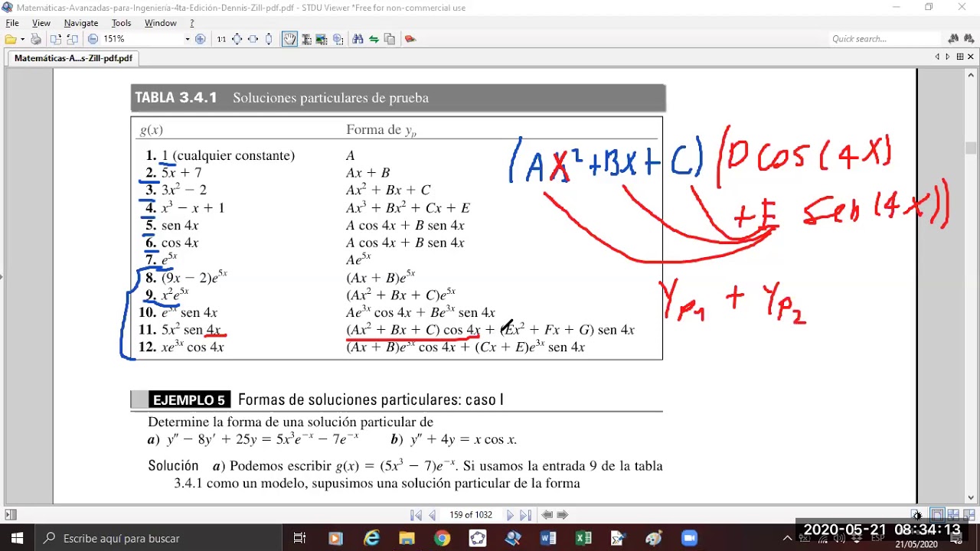Click the green arrows sync icon

click(374, 39)
